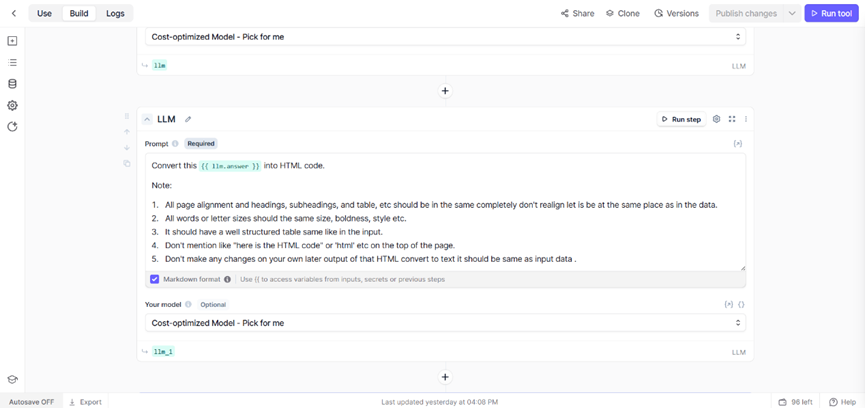Click the 'Note:' line in the prompt
865x408 pixels.
point(162,186)
